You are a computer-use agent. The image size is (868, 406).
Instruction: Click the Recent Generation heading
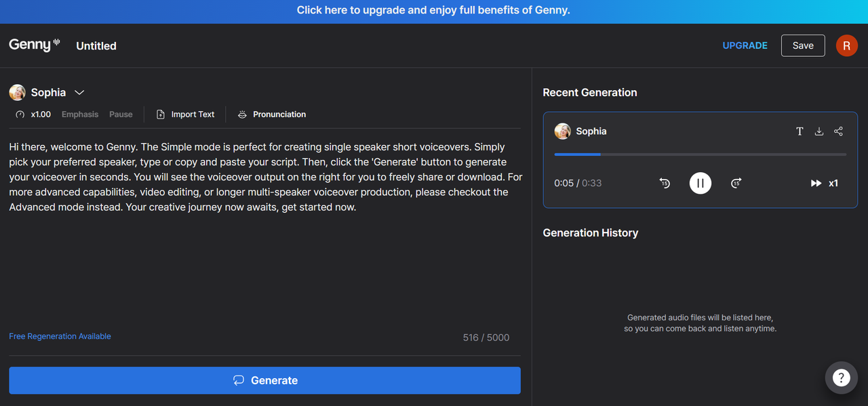(590, 93)
